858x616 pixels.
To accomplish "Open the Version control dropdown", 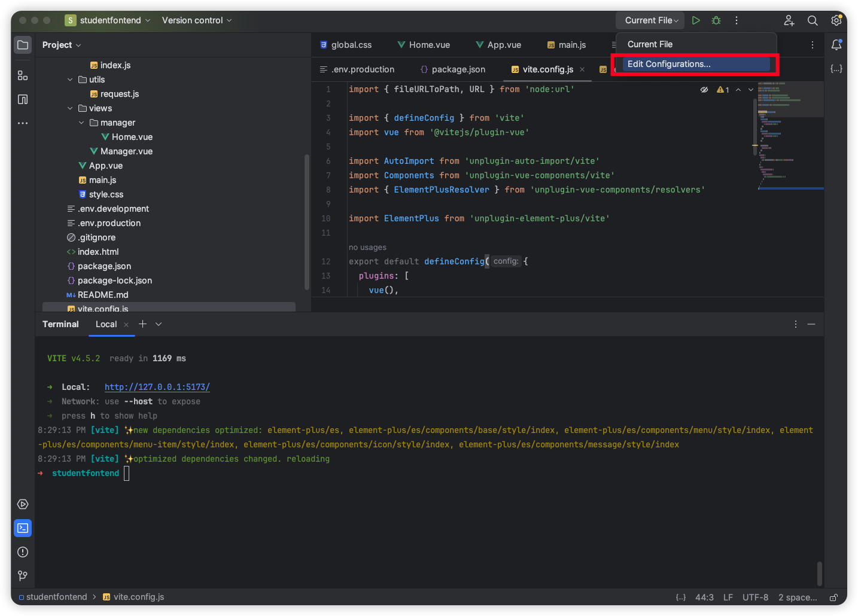I will coord(196,20).
